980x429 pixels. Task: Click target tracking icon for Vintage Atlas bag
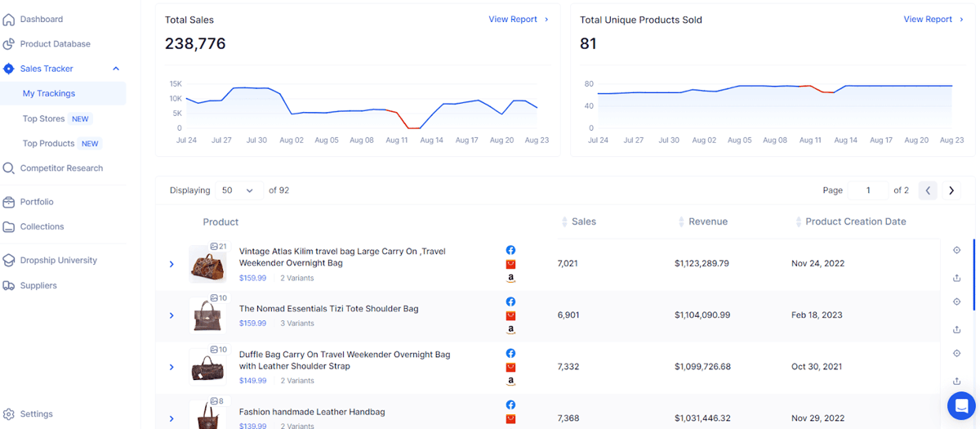[x=956, y=250]
